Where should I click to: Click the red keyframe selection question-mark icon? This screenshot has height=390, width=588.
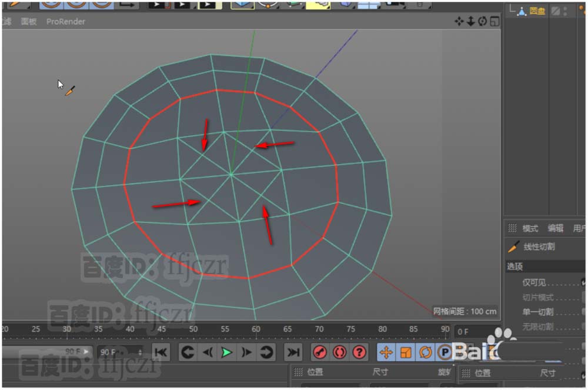359,352
